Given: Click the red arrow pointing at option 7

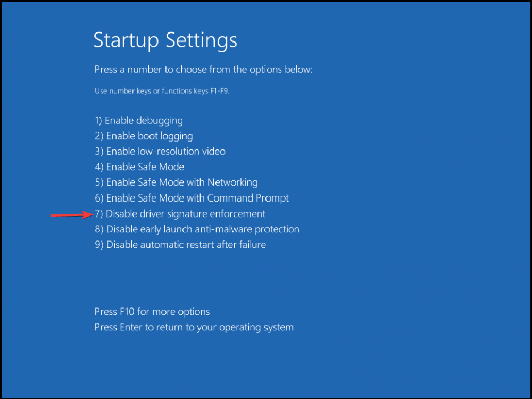Looking at the screenshot, I should 72,215.
